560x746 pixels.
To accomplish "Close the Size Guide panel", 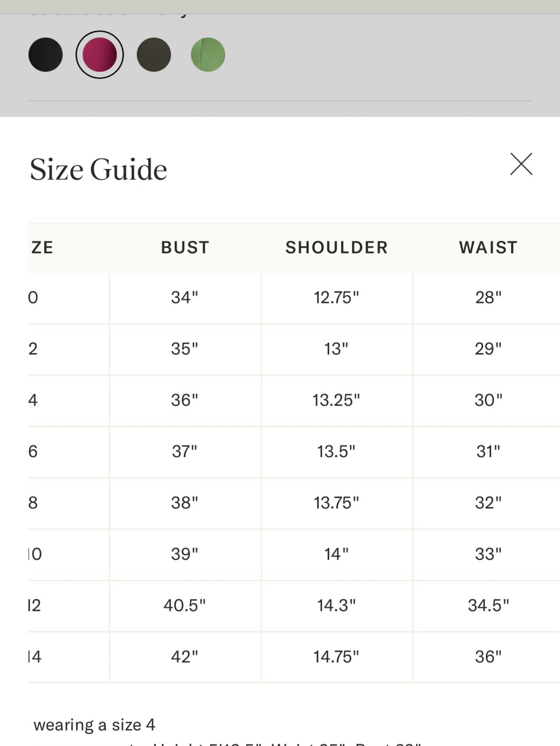I will (x=521, y=164).
